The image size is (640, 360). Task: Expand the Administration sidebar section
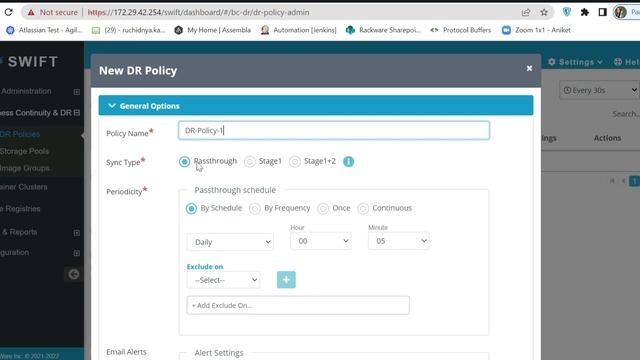point(76,92)
